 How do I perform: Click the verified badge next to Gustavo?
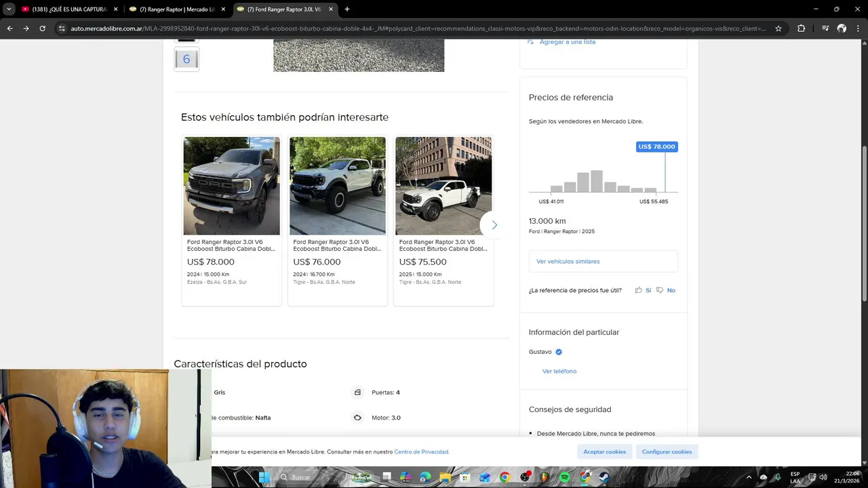click(x=559, y=352)
